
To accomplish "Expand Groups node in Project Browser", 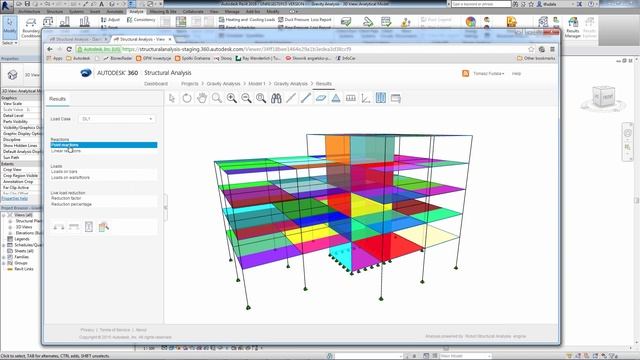I will (x=4, y=263).
